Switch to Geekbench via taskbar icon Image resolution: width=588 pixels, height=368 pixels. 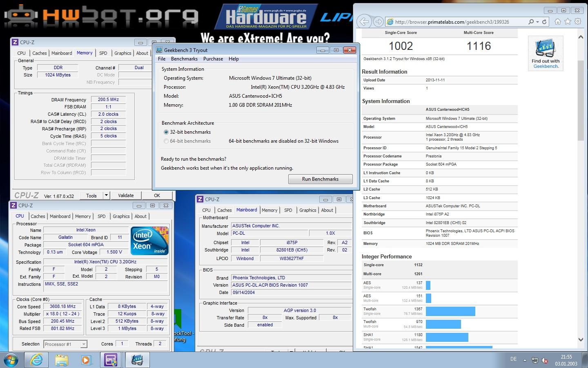(137, 360)
